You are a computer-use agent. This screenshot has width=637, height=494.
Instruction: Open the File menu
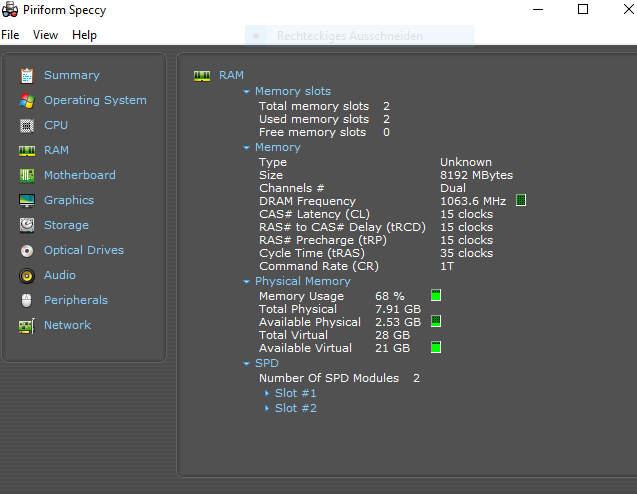coord(10,35)
